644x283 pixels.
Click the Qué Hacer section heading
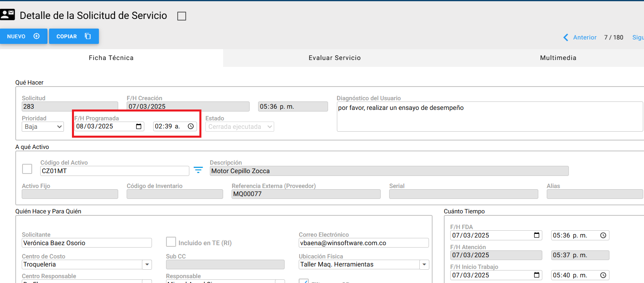(29, 83)
